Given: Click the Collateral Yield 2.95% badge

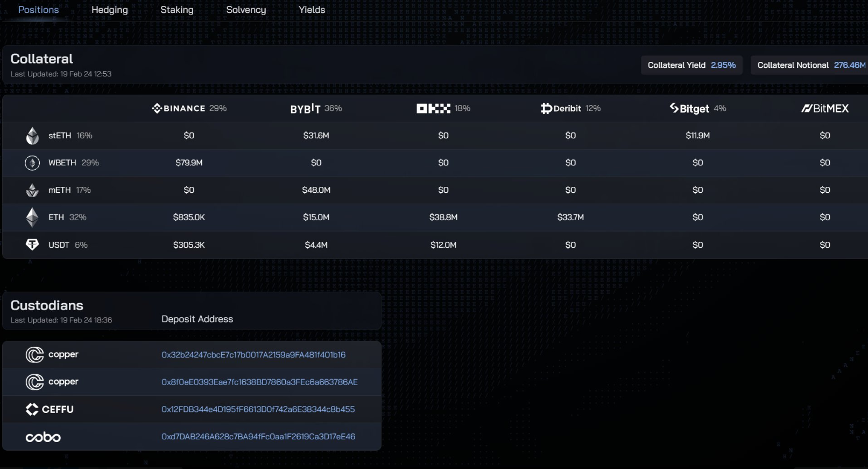Looking at the screenshot, I should (691, 65).
